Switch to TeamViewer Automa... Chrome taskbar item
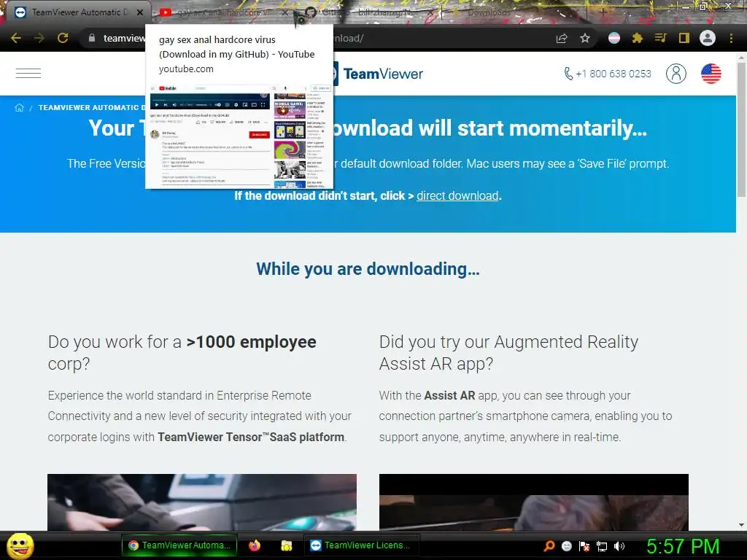This screenshot has width=747, height=560. 181,545
